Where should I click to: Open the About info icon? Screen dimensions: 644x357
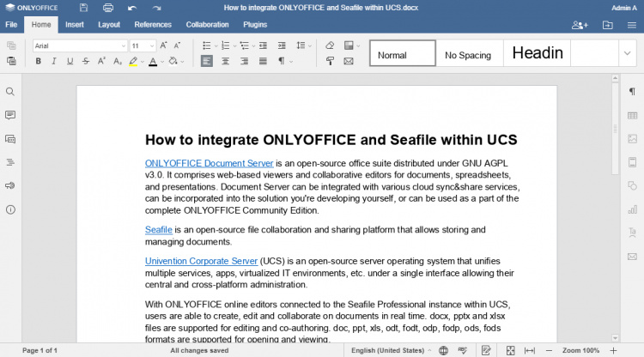[x=10, y=209]
